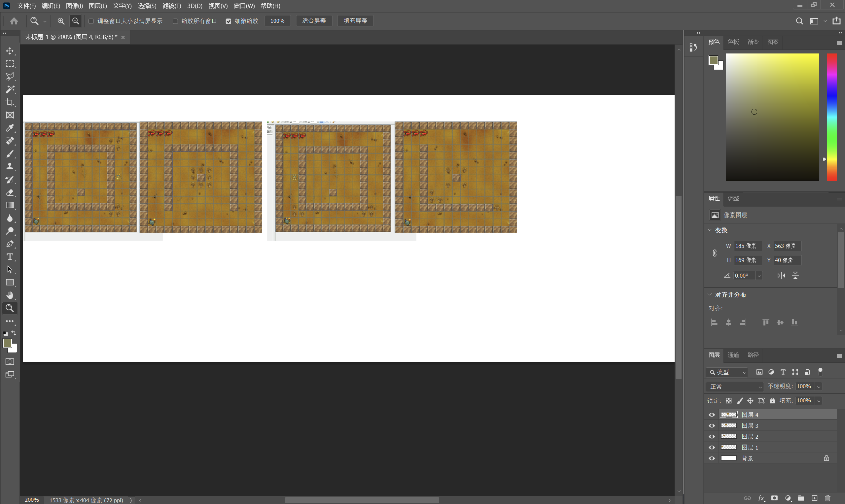Viewport: 845px width, 504px height.
Task: Add a layer style fx icon
Action: tap(761, 498)
